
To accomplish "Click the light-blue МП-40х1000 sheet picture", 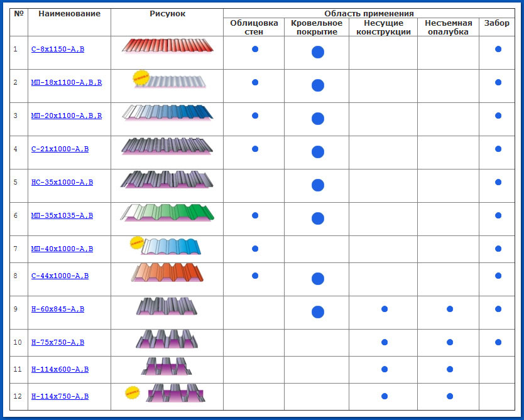I will [x=171, y=246].
